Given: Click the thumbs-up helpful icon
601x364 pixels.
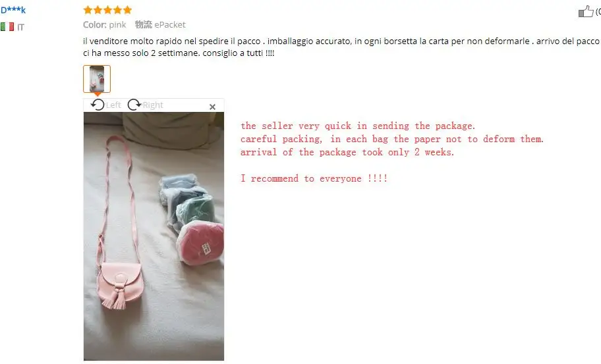Looking at the screenshot, I should click(x=586, y=11).
